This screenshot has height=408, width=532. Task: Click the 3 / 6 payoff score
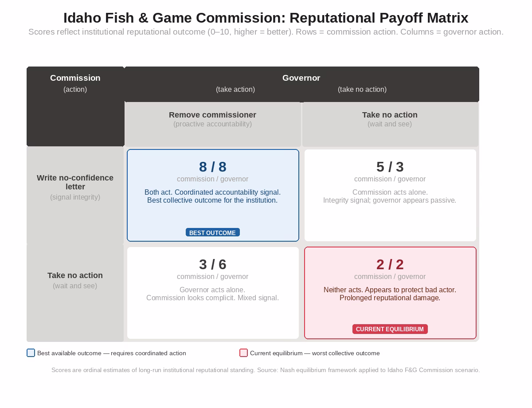[x=212, y=264]
